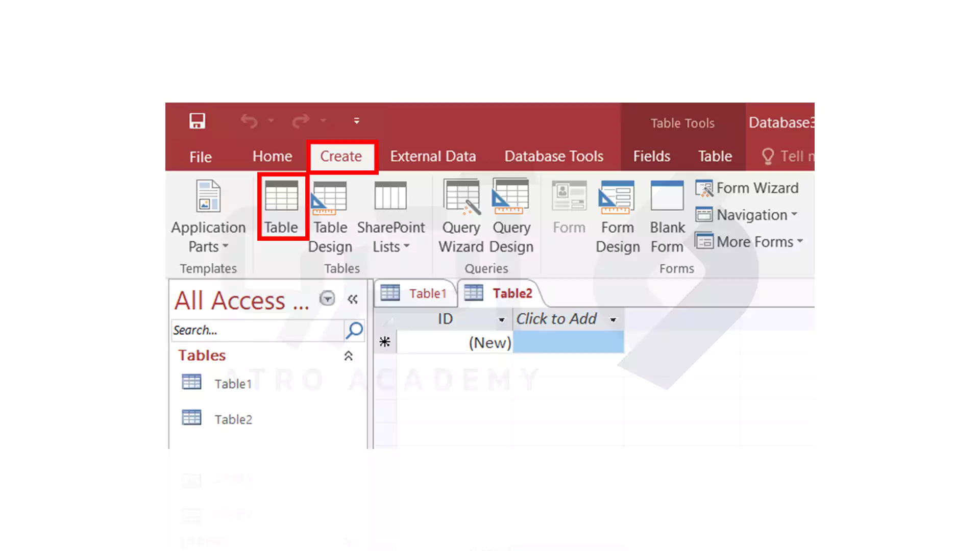Create a Blank Form
Viewport: 980px width, 551px height.
(x=667, y=216)
